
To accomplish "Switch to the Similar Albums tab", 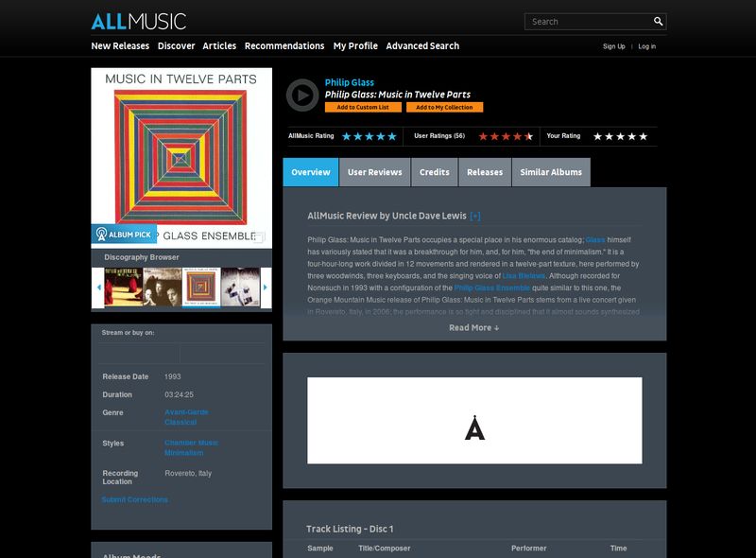I will click(x=551, y=172).
